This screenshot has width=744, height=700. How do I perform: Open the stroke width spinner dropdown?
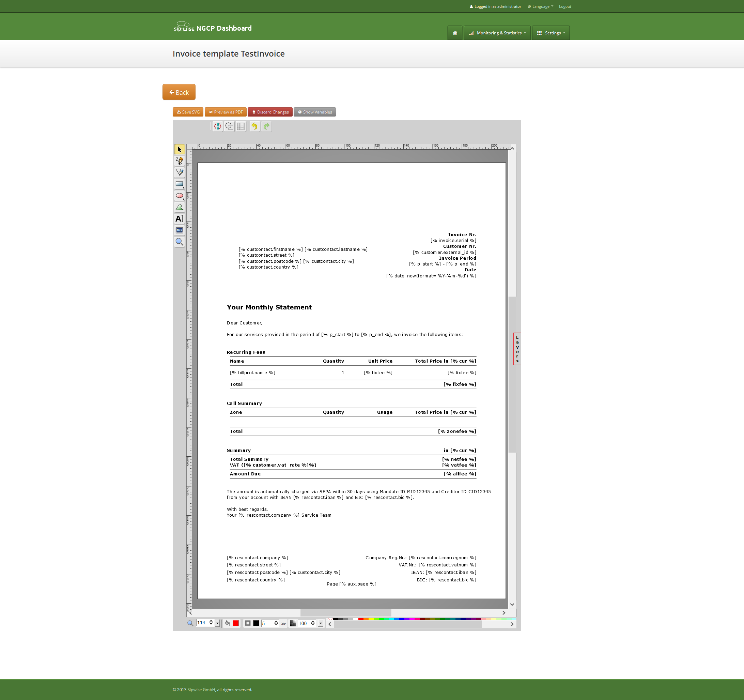(x=276, y=623)
